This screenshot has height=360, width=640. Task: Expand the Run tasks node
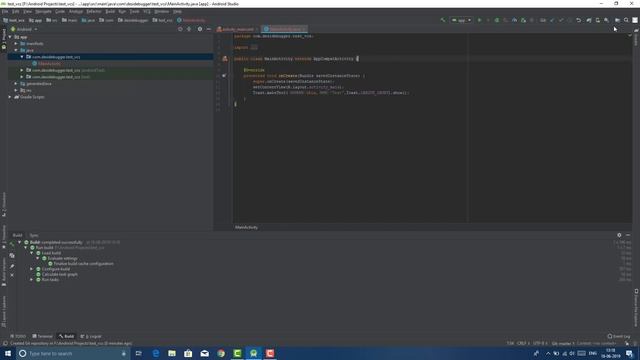[32, 280]
